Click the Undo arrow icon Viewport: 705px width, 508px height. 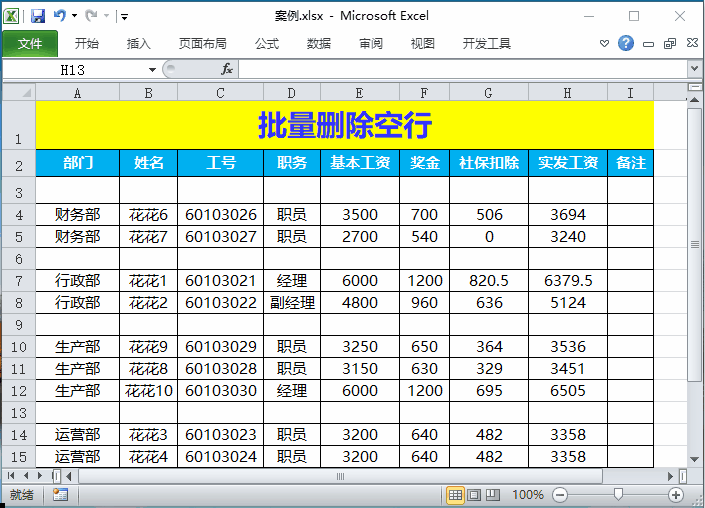tap(60, 16)
